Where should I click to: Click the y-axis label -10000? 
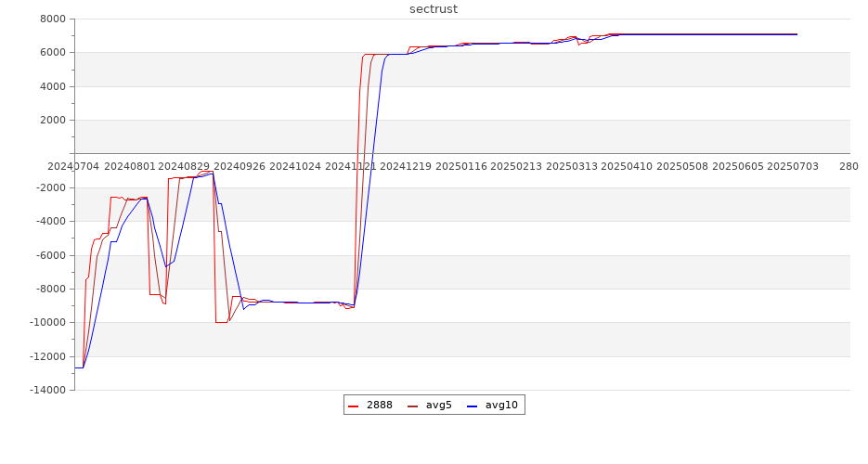pyautogui.click(x=48, y=322)
